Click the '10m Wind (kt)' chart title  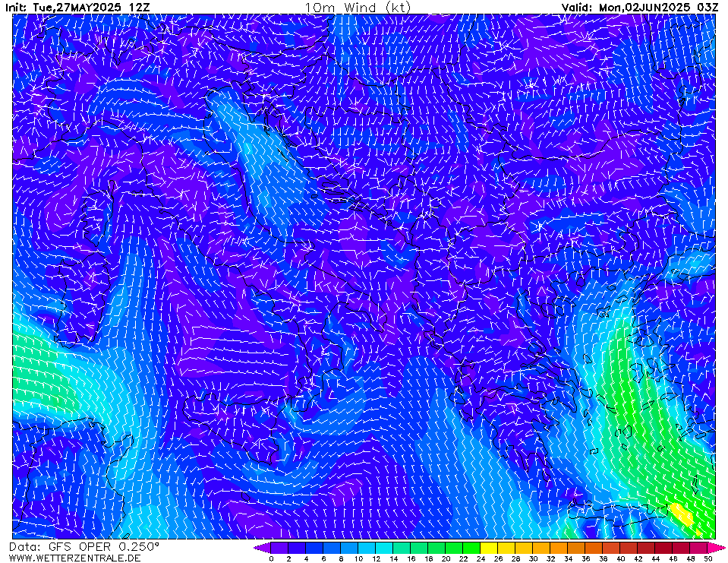coord(358,8)
